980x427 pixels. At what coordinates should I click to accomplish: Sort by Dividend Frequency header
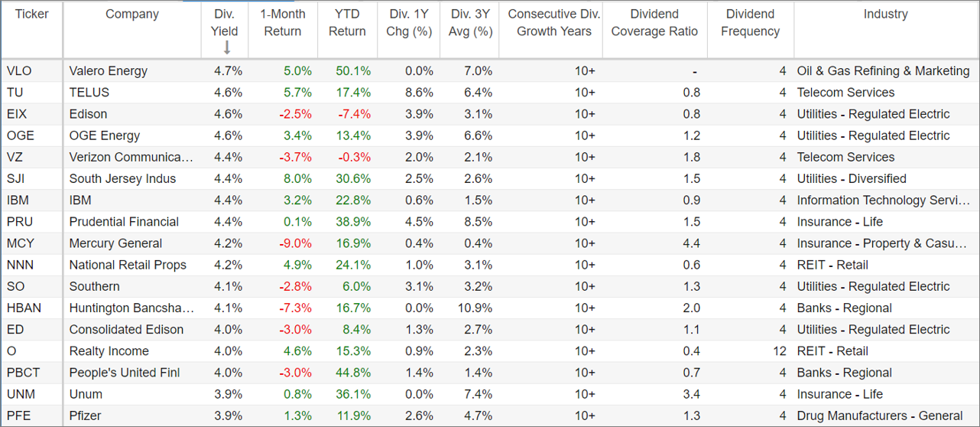[x=751, y=23]
